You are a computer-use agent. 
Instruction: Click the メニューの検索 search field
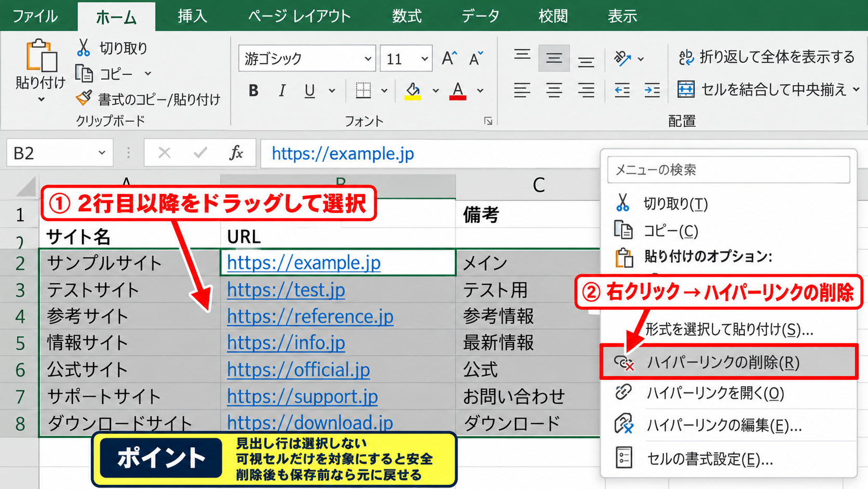728,170
